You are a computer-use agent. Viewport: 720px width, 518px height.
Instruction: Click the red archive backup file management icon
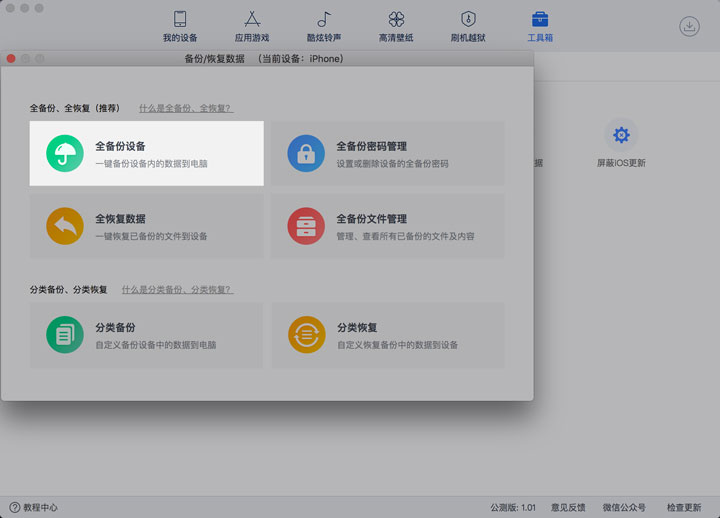[x=306, y=226]
